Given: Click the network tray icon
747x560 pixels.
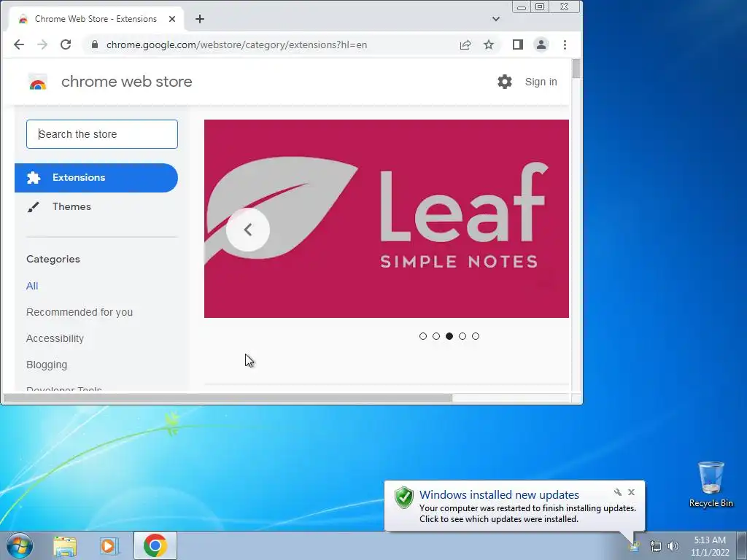Looking at the screenshot, I should pyautogui.click(x=656, y=546).
